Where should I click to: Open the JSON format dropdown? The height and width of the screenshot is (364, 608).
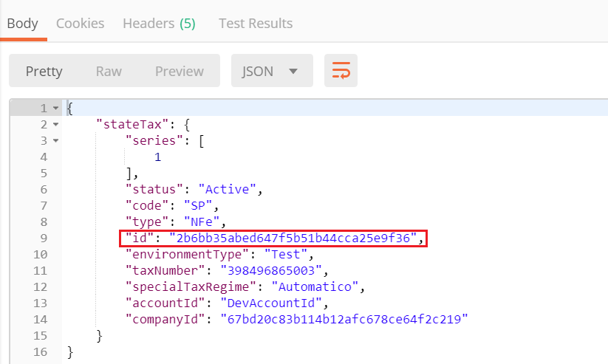(271, 71)
